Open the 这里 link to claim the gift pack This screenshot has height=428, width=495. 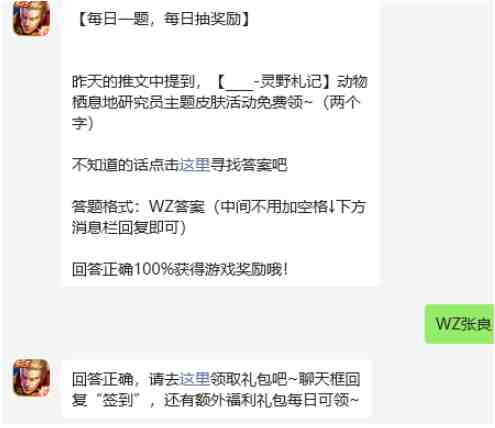195,379
